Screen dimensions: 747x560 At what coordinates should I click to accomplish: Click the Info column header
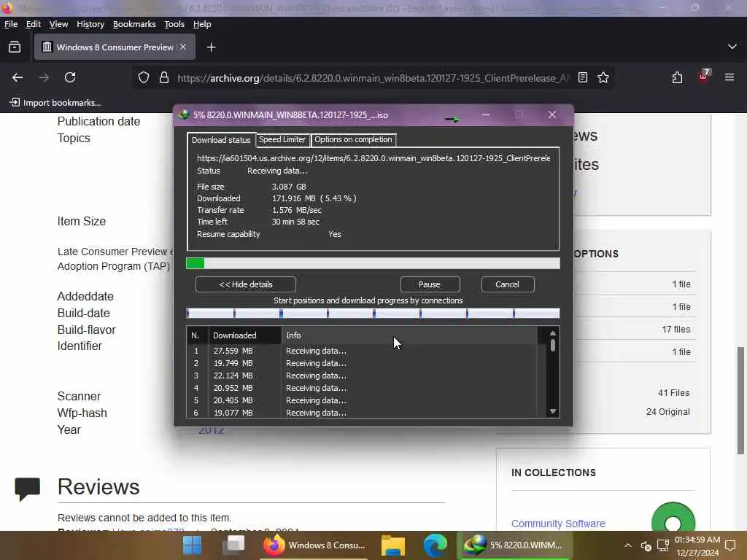(410, 335)
